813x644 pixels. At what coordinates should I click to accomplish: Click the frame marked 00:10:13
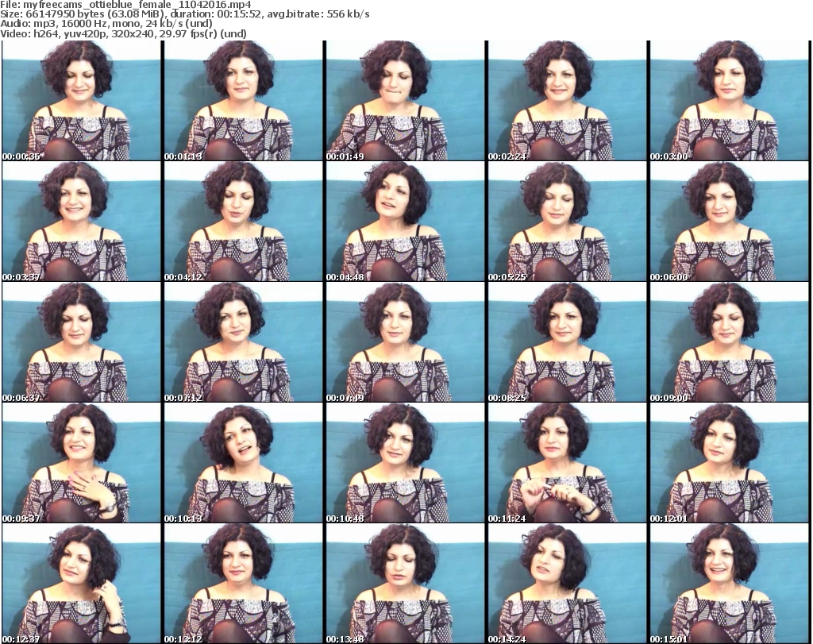tap(243, 462)
